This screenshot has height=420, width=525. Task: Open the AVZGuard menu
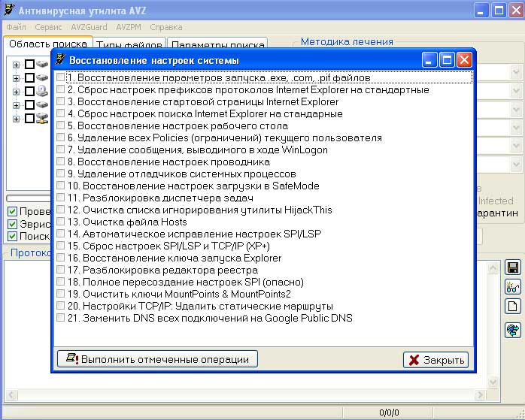89,27
